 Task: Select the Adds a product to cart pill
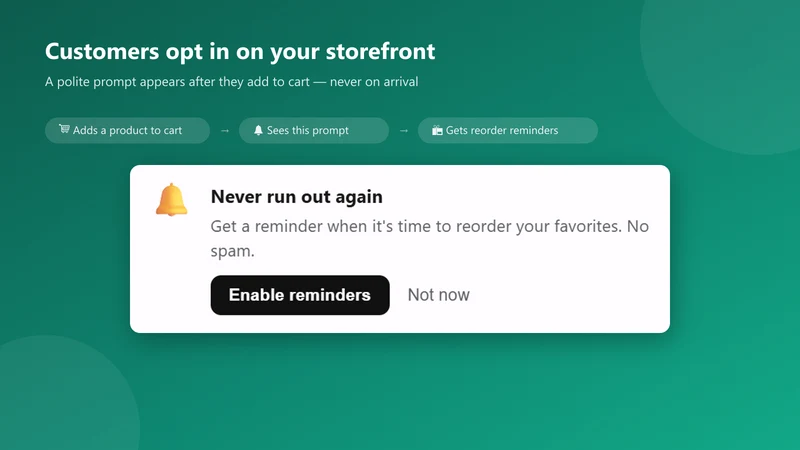(128, 130)
